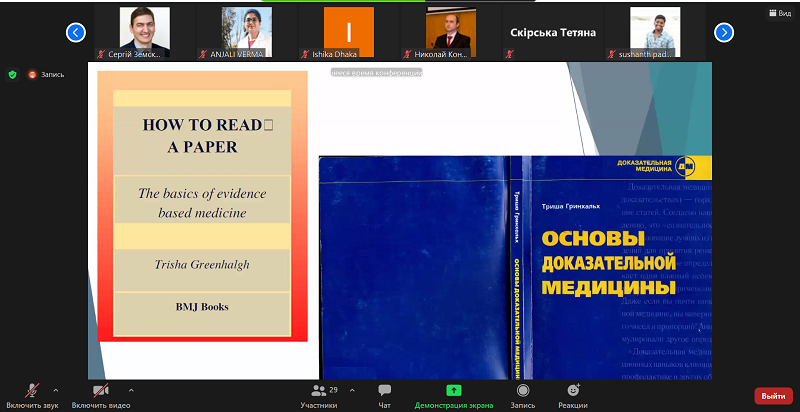Select Николай Кон participant thumbnail

click(x=451, y=32)
